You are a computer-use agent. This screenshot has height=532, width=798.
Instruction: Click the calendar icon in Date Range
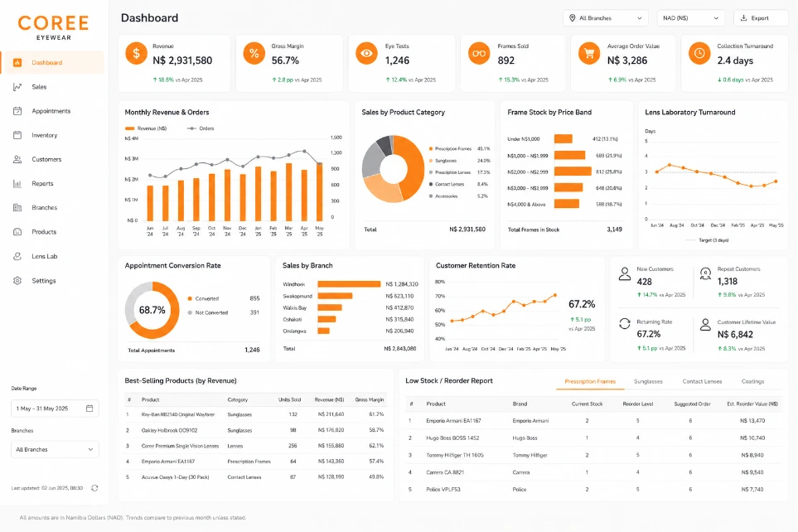coord(89,409)
